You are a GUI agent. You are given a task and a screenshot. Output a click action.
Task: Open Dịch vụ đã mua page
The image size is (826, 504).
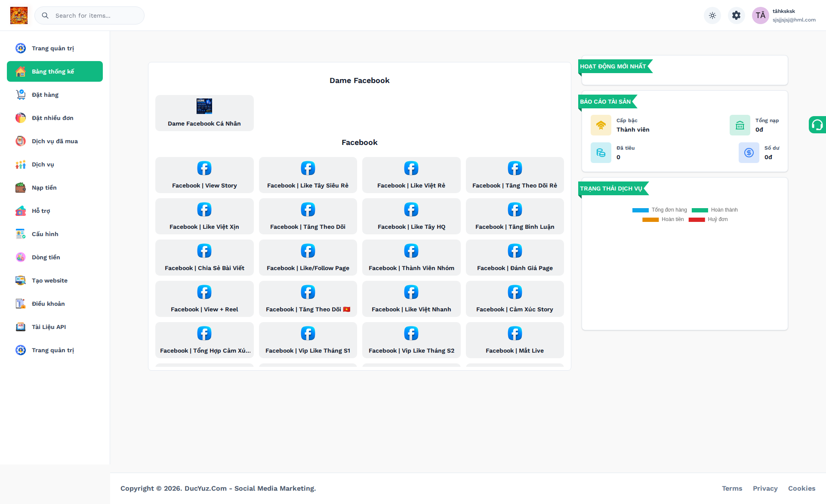point(55,141)
